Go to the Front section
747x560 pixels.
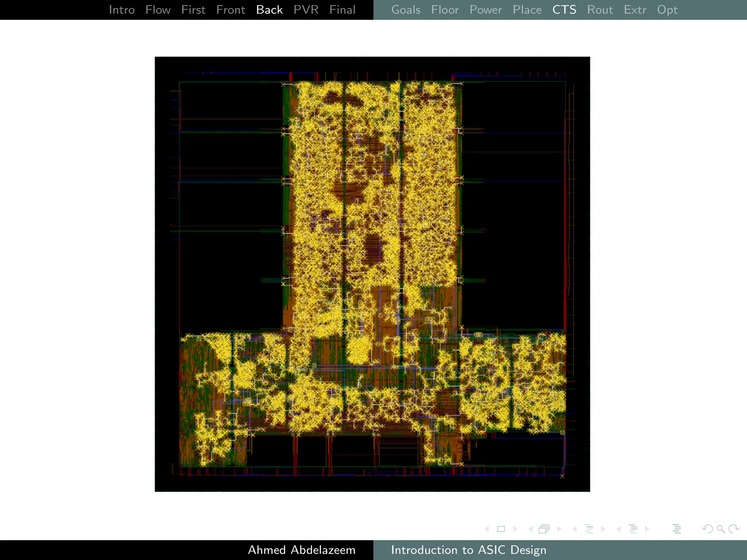coord(231,10)
